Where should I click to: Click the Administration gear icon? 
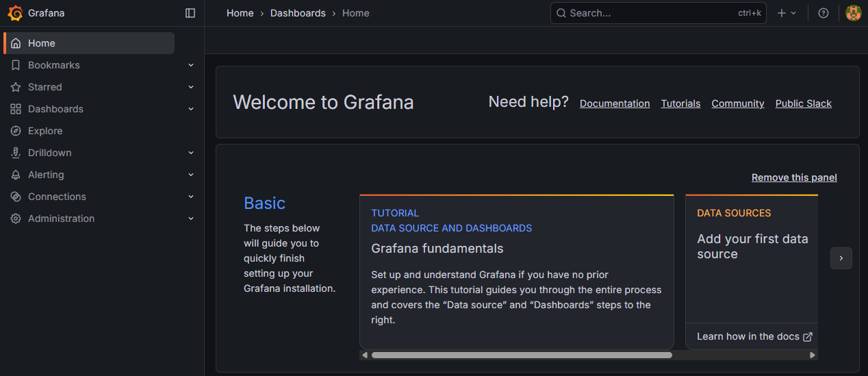[16, 218]
